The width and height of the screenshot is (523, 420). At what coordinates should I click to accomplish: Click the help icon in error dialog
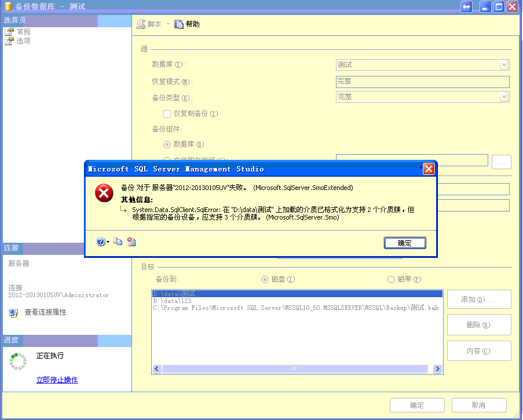101,242
